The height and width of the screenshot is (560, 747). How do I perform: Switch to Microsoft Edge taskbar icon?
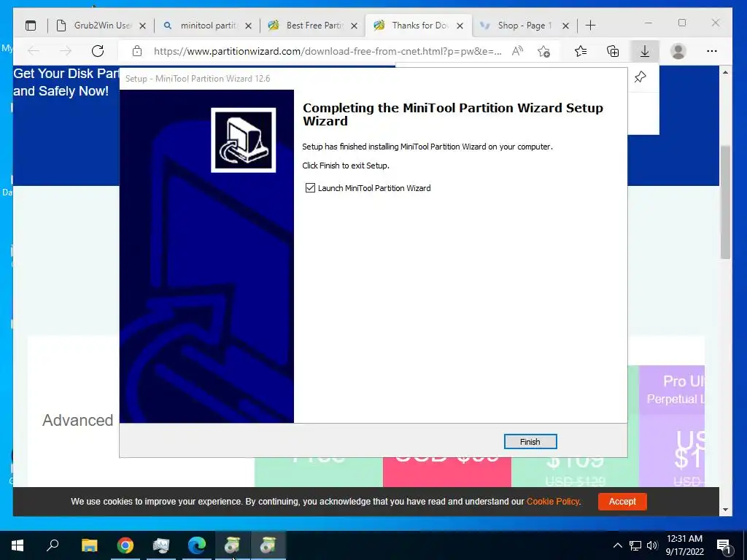coord(197,545)
